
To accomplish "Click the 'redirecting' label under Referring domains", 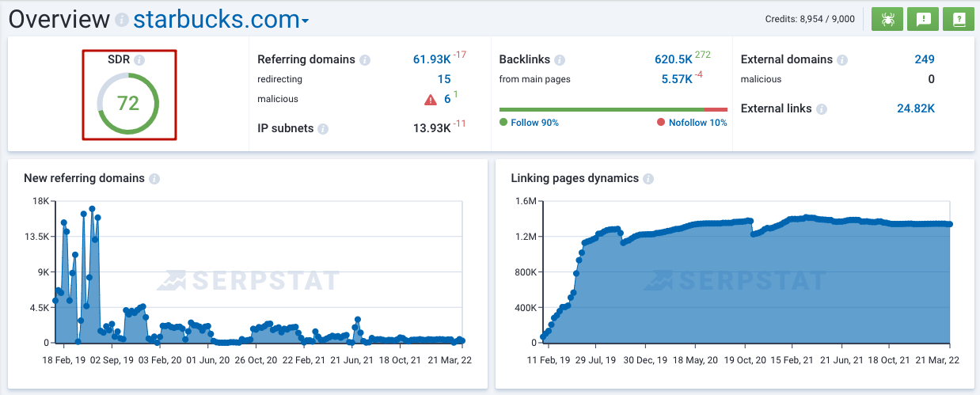I will tap(280, 79).
